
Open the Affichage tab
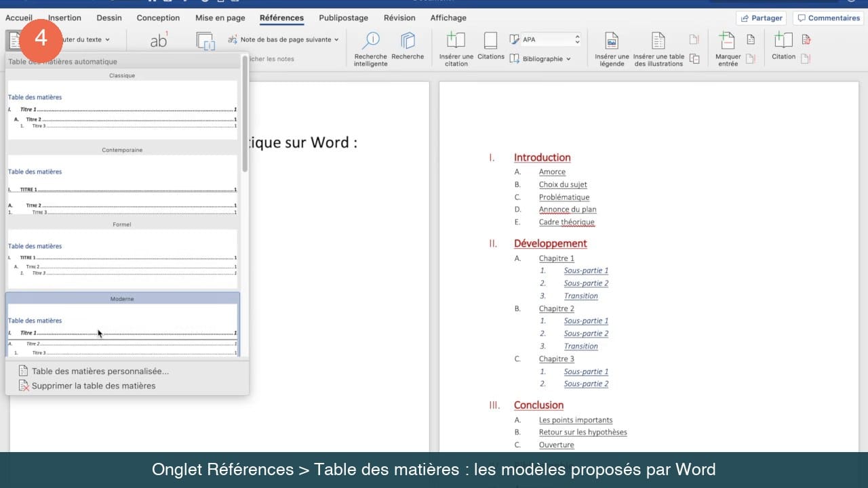tap(448, 18)
